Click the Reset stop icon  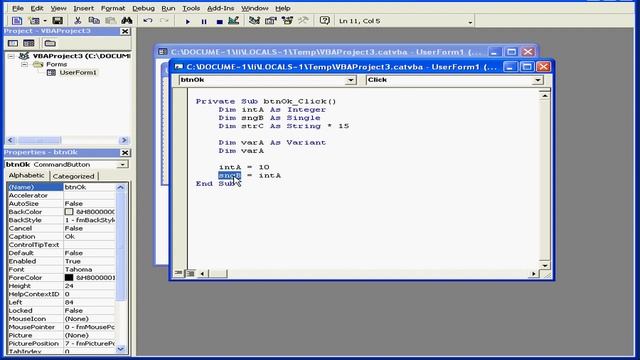pyautogui.click(x=220, y=21)
